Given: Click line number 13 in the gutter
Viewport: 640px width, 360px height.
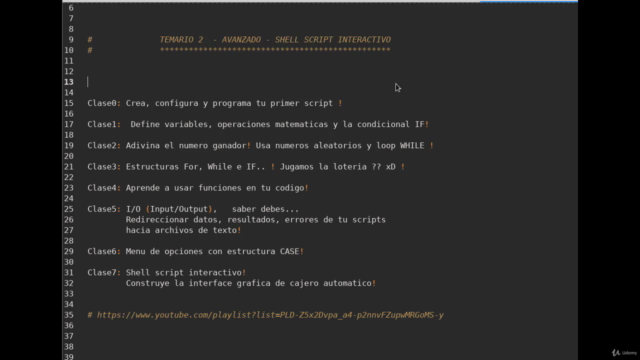Looking at the screenshot, I should (69, 82).
